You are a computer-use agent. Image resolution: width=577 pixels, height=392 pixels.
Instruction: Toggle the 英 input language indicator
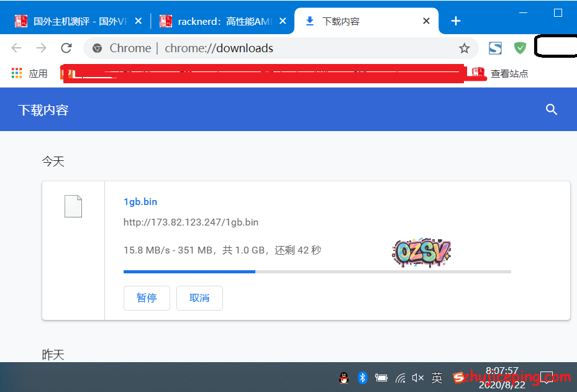pyautogui.click(x=437, y=377)
